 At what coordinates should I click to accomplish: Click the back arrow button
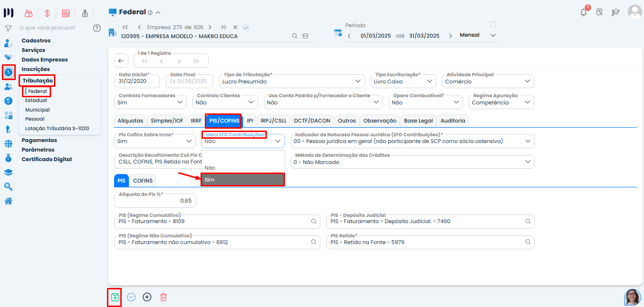point(121,61)
